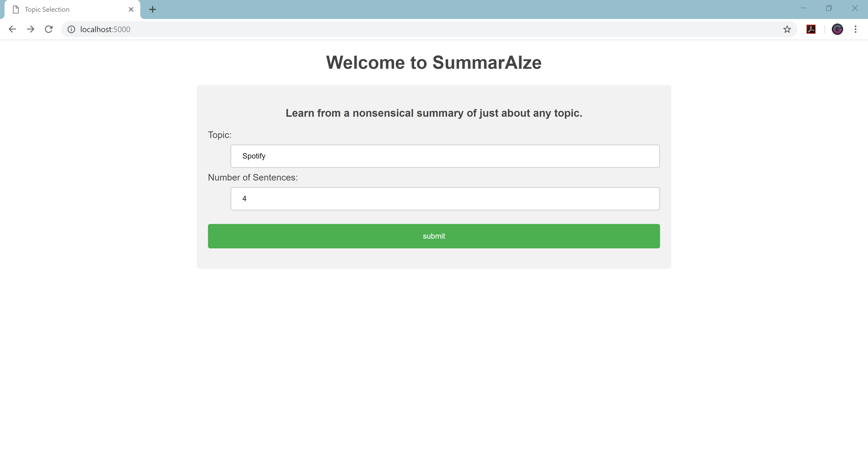Click the Topic input field containing Spotify
This screenshot has height=466, width=868.
[x=445, y=156]
